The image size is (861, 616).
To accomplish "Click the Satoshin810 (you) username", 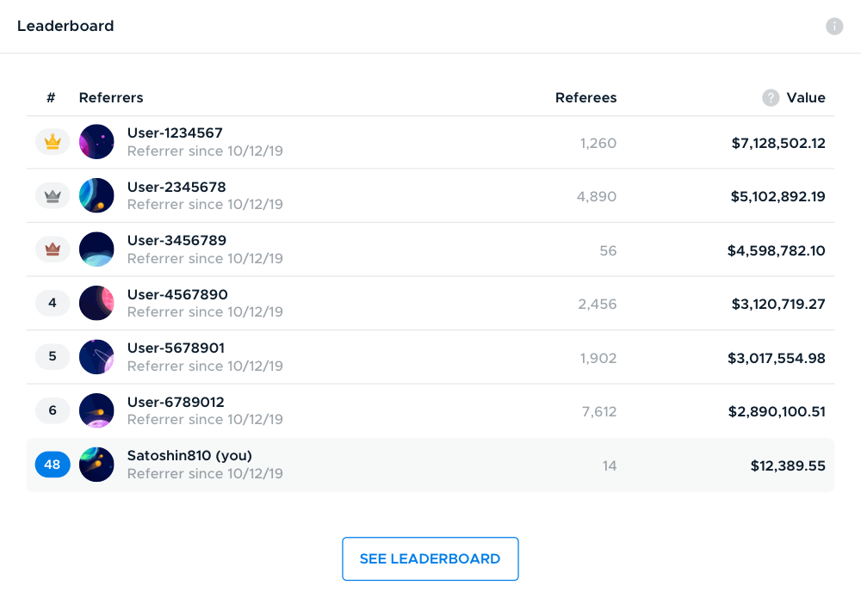I will click(x=189, y=456).
